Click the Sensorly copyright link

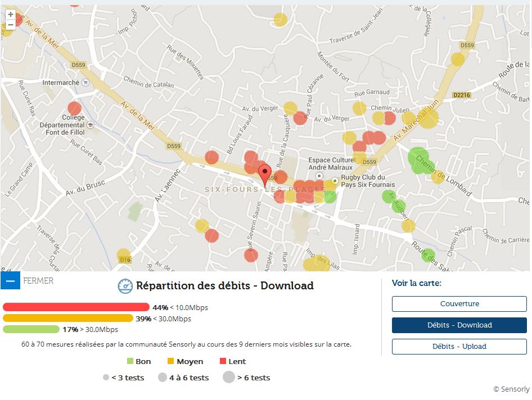[511, 389]
